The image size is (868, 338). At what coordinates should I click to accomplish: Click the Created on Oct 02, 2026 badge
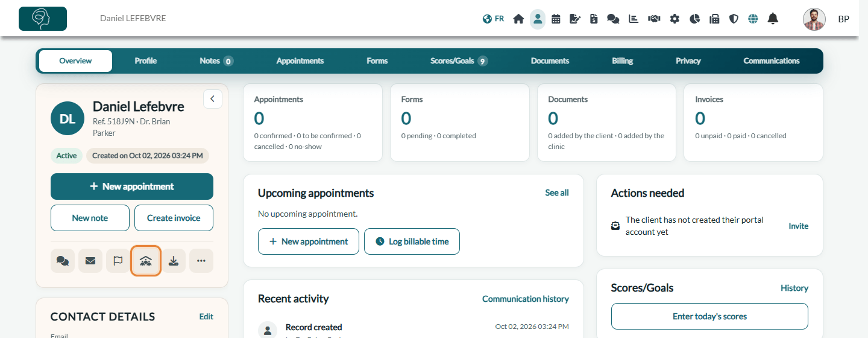tap(148, 156)
